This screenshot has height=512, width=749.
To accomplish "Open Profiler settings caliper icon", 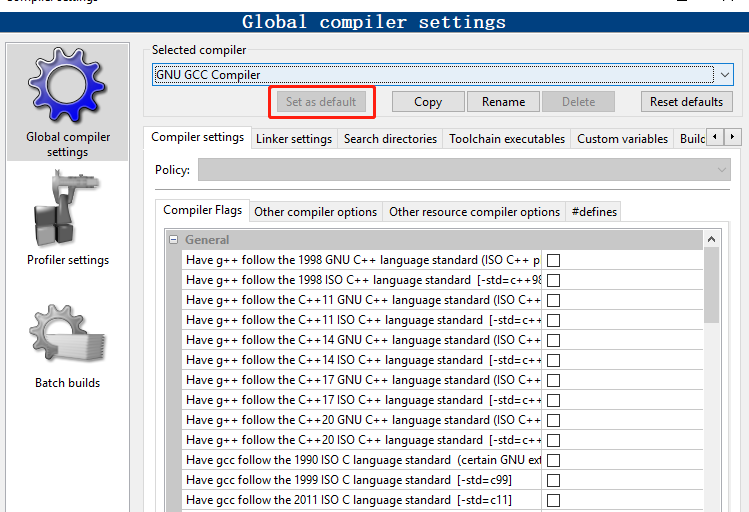I will (x=67, y=208).
